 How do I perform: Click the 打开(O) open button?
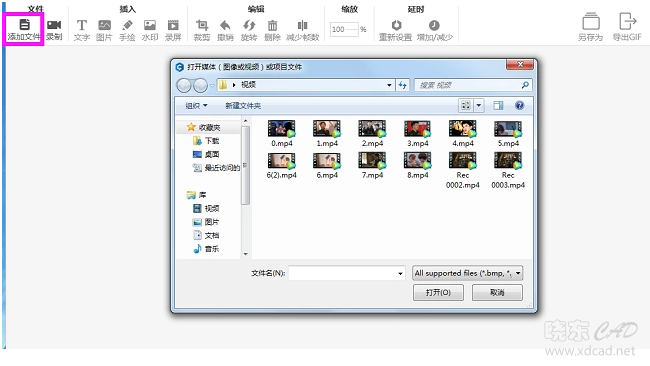[x=438, y=293]
